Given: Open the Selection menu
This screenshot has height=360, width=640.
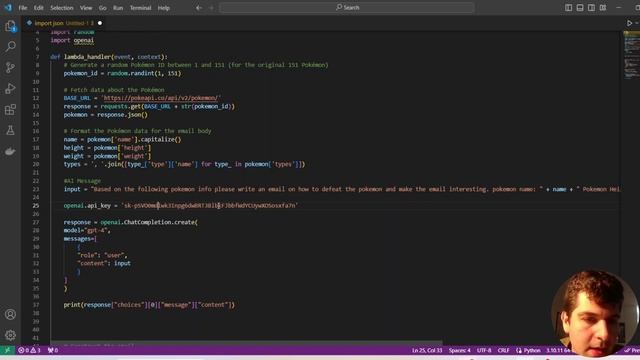Looking at the screenshot, I should (62, 8).
